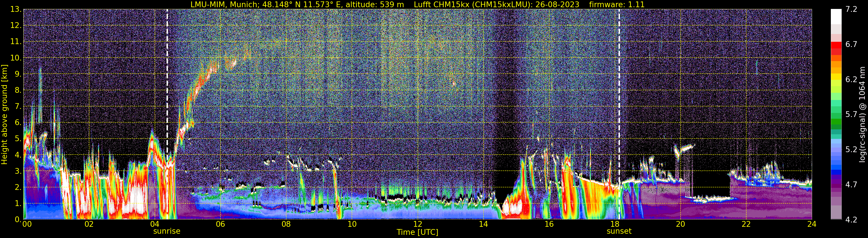
Task: Click colorbar scale value '6.7'
Action: pyautogui.click(x=851, y=44)
